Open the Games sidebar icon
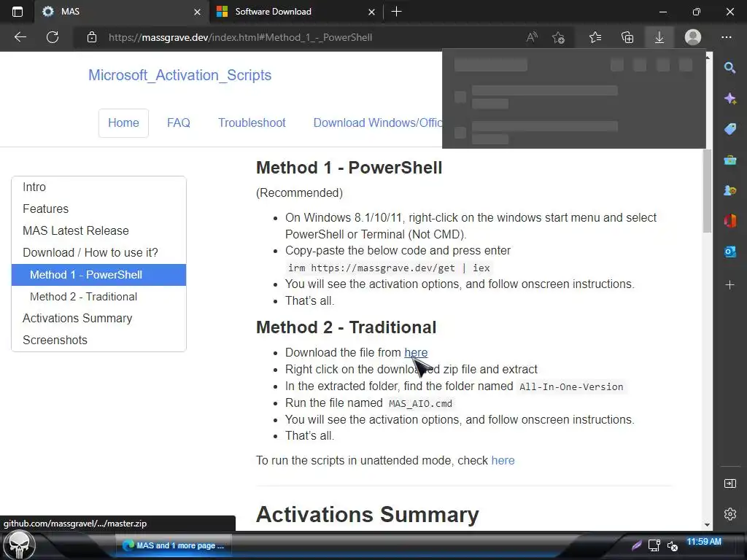The height and width of the screenshot is (560, 747). [x=729, y=190]
